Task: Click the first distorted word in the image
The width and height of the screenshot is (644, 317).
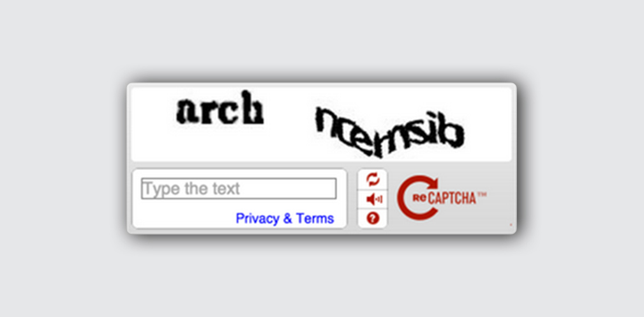Action: click(x=220, y=108)
